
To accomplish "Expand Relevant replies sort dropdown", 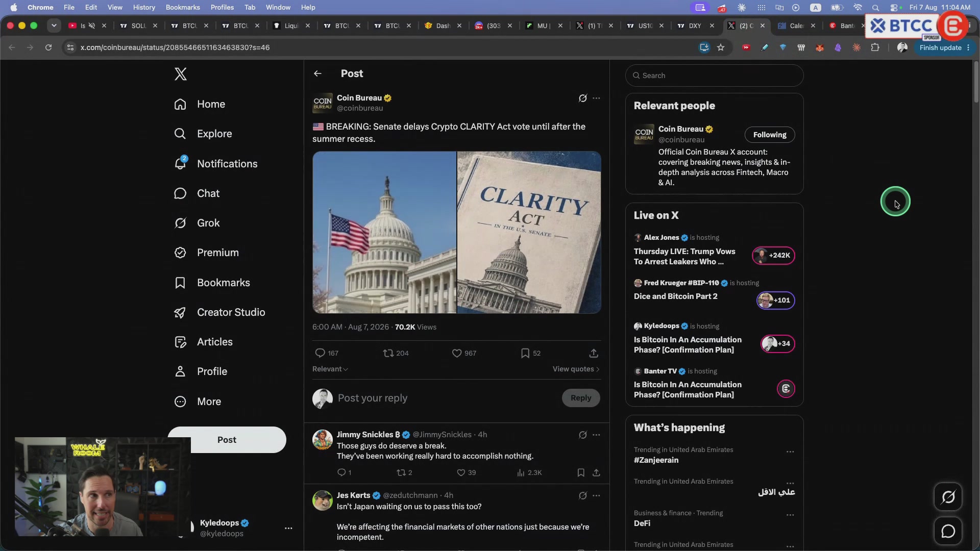I will coord(330,369).
